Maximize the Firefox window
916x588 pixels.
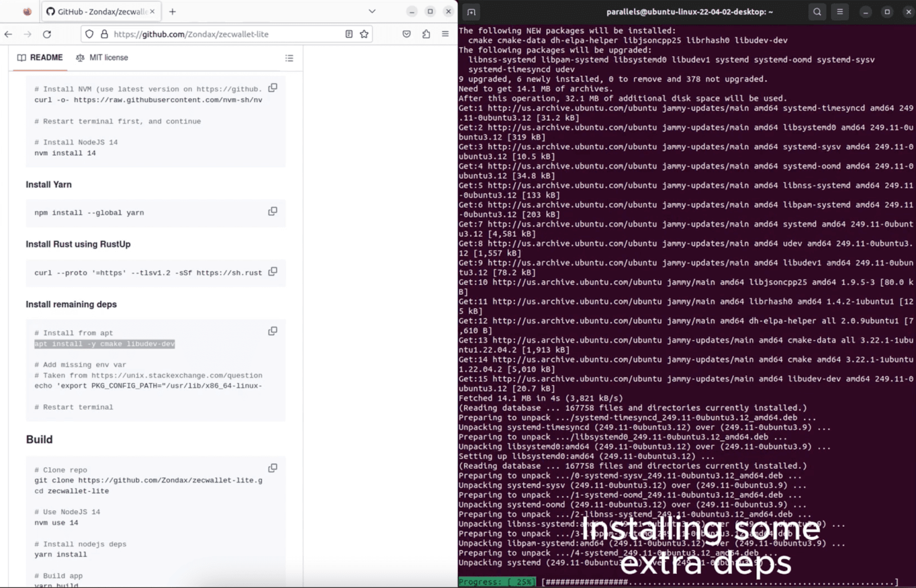(x=430, y=11)
